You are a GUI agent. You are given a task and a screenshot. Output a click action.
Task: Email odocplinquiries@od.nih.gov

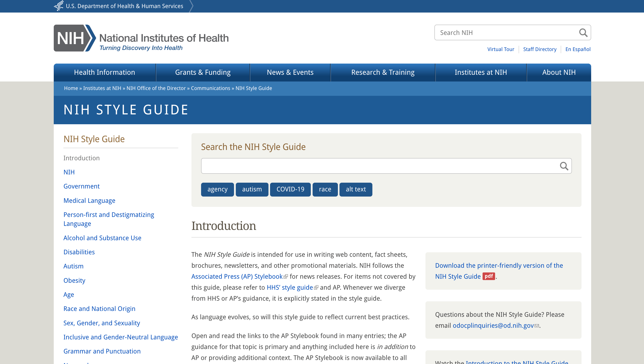[x=493, y=325]
